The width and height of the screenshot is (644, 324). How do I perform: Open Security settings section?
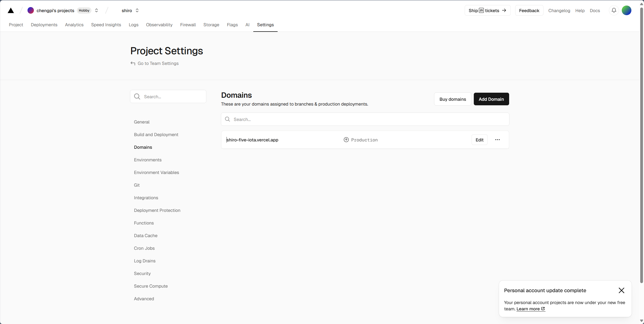[142, 273]
